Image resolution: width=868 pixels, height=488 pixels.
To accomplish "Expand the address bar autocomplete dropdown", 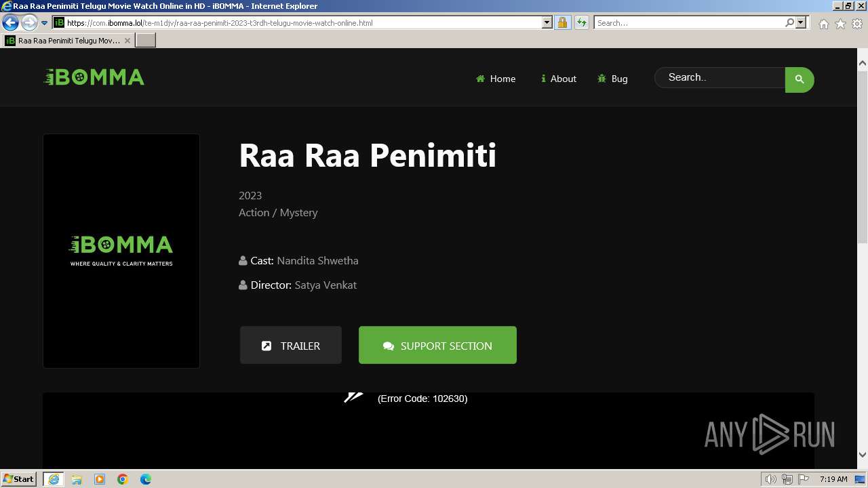I will pos(547,22).
